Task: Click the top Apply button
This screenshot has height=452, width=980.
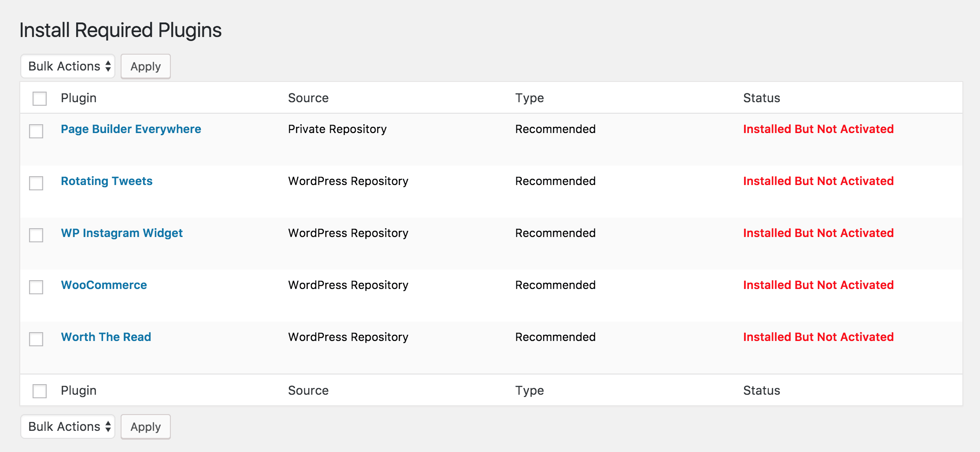Action: click(x=146, y=67)
